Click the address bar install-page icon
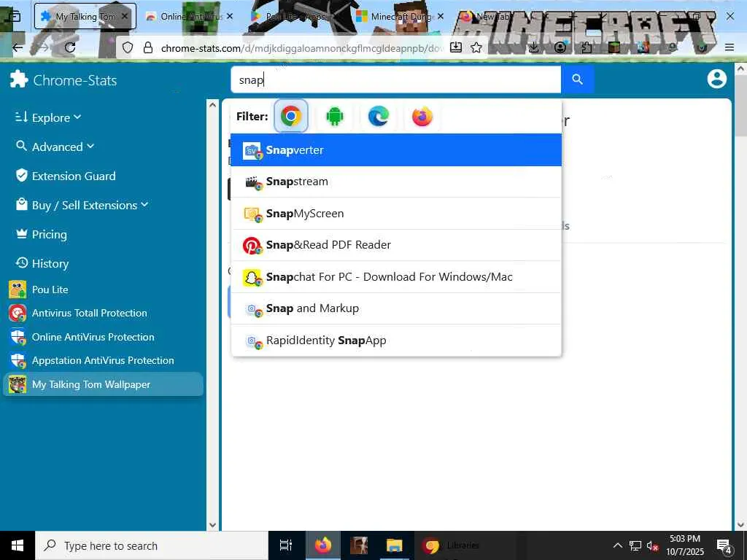Image resolution: width=747 pixels, height=560 pixels. coord(456,47)
